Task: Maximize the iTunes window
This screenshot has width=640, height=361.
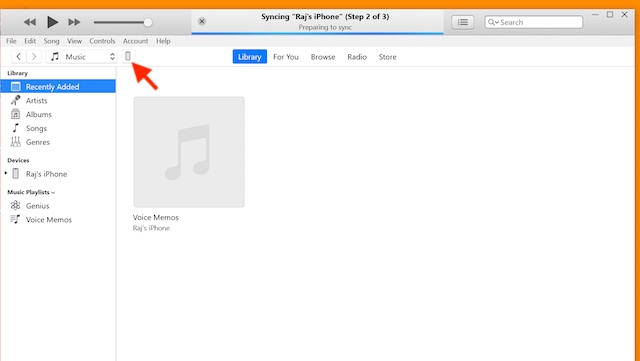Action: (610, 15)
